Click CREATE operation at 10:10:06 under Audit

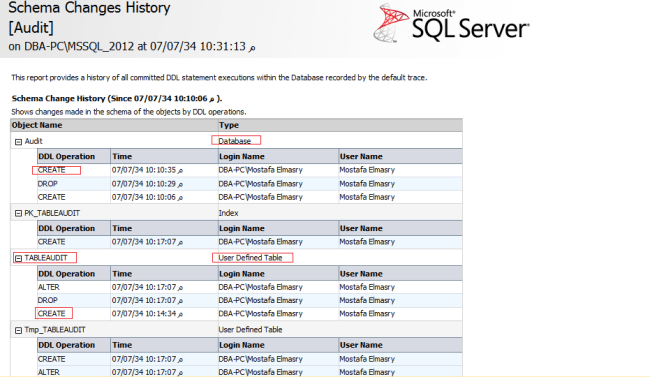[x=51, y=197]
